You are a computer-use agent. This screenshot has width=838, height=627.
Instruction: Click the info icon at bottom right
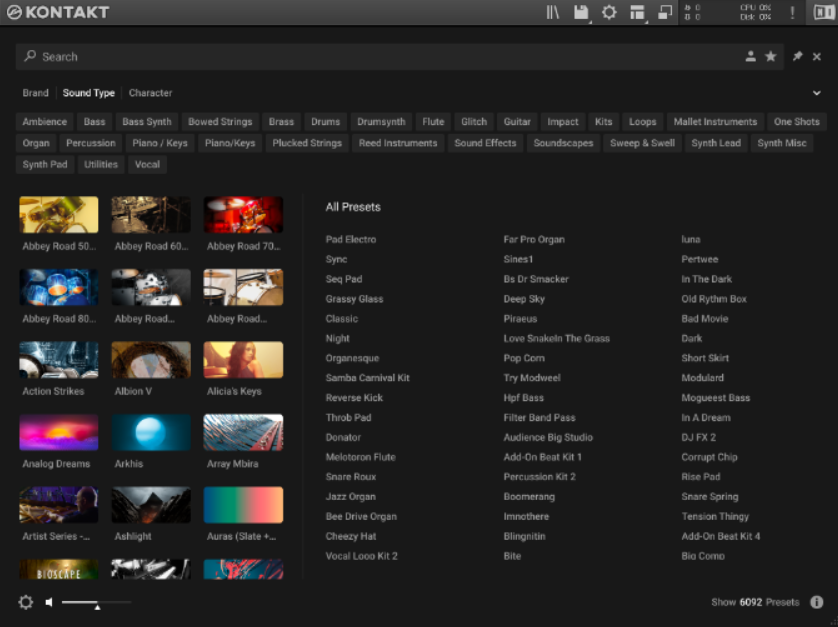pyautogui.click(x=817, y=602)
